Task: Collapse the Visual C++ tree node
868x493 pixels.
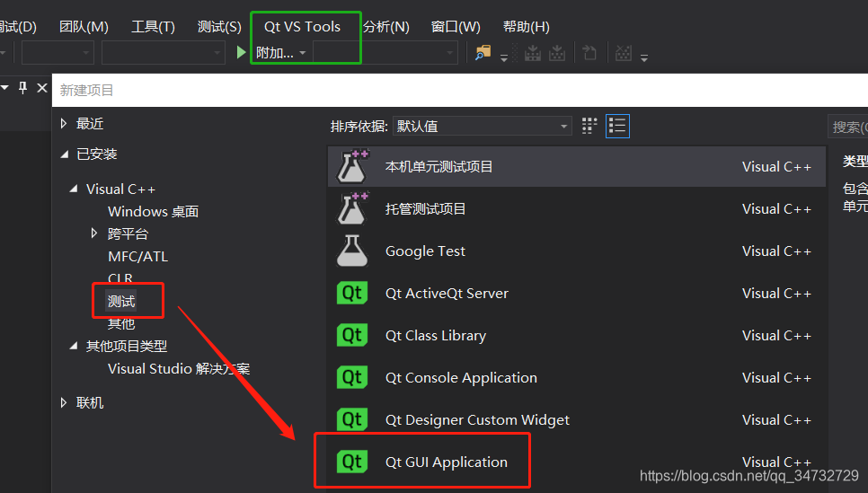Action: coord(74,189)
